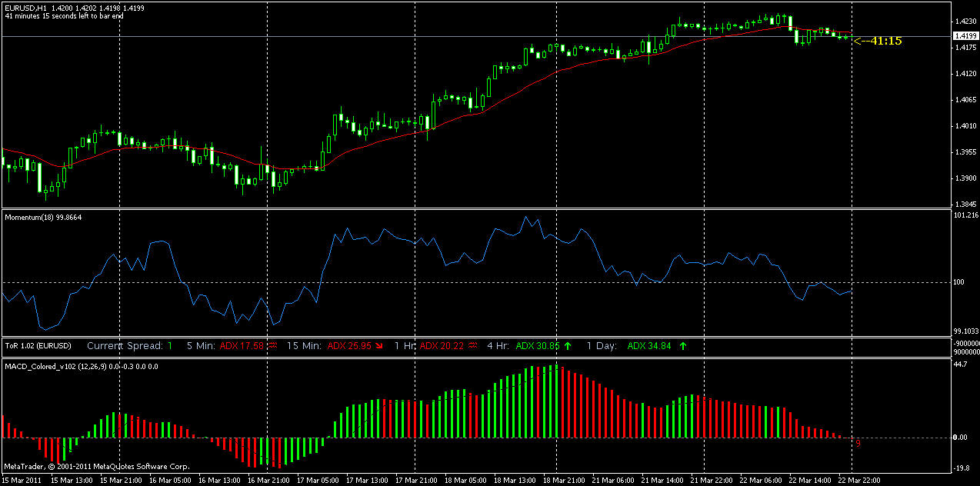Click the '15 Mar 2011' time axis label

pyautogui.click(x=22, y=481)
